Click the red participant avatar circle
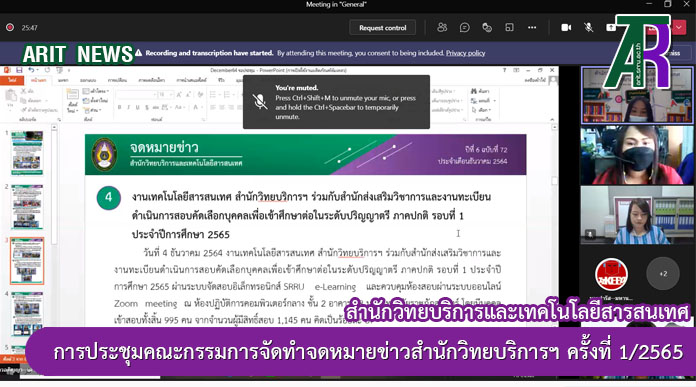Image resolution: width=696 pixels, height=387 pixels. 611,274
